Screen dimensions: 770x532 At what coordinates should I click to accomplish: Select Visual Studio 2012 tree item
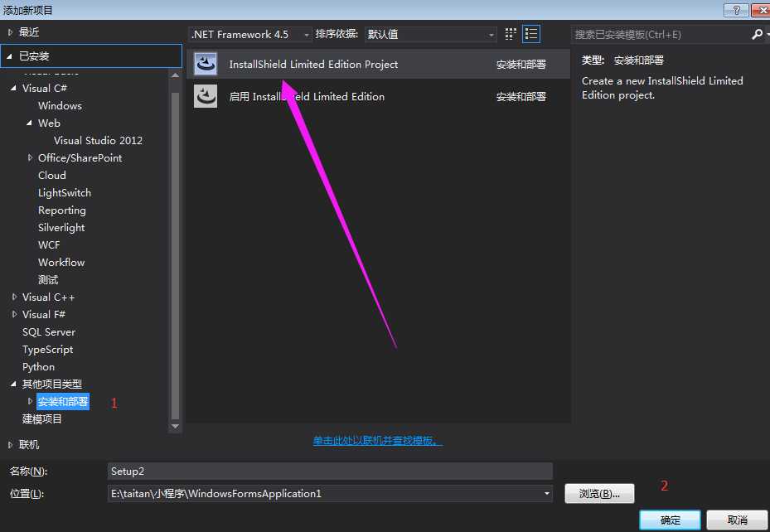click(x=98, y=140)
